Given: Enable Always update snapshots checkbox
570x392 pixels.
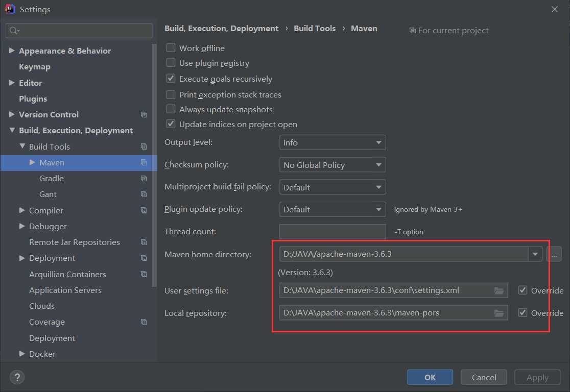Looking at the screenshot, I should tap(171, 109).
